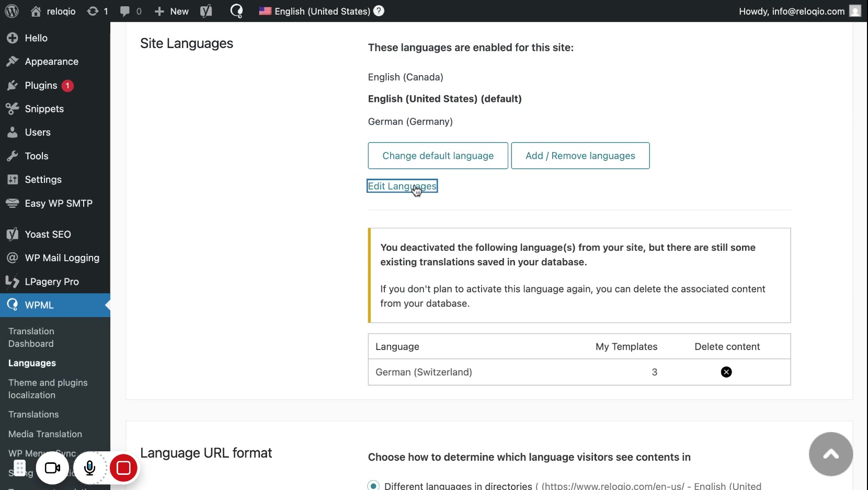The height and width of the screenshot is (490, 868).
Task: Go to Translation Dashboard submenu
Action: (31, 337)
